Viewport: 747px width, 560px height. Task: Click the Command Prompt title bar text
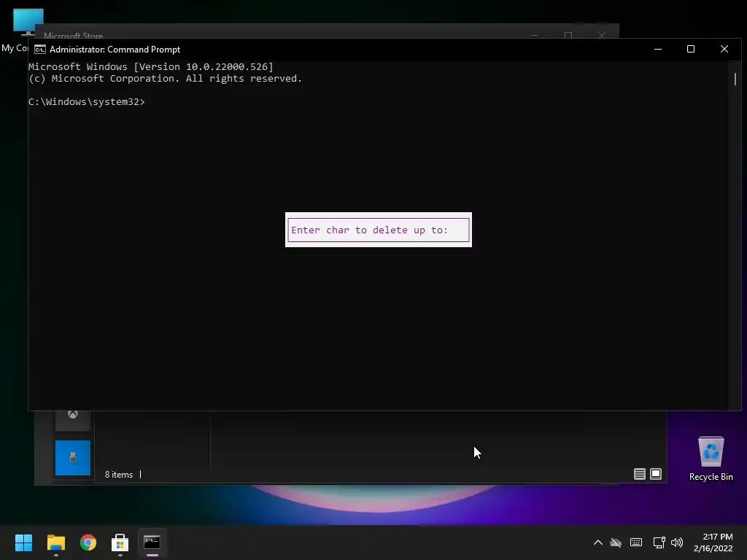tap(115, 50)
